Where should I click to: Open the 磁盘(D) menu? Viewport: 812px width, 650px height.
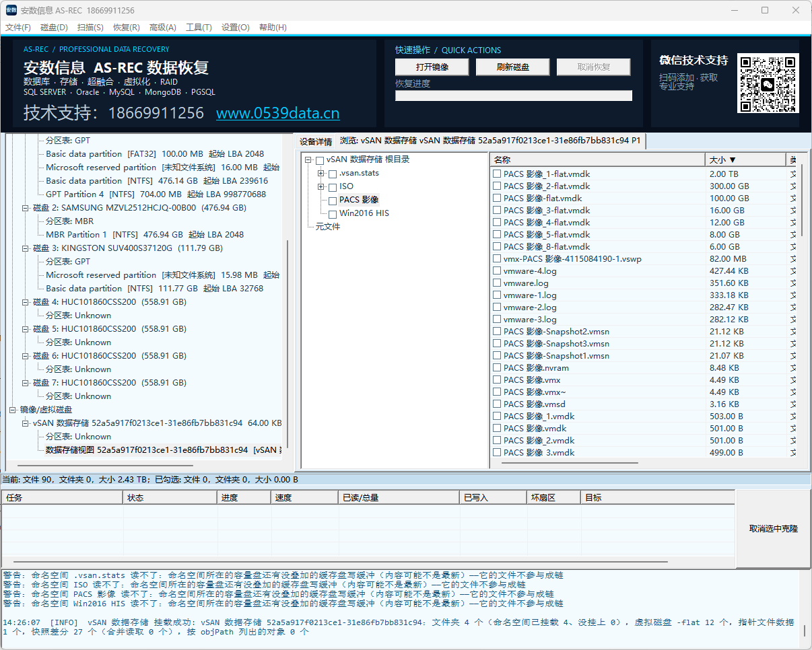[x=54, y=28]
